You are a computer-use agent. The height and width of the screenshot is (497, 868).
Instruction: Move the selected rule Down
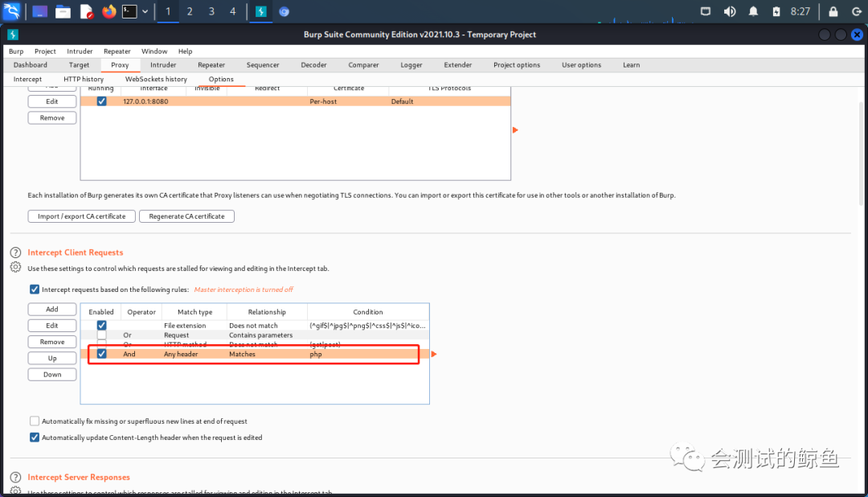click(x=52, y=375)
